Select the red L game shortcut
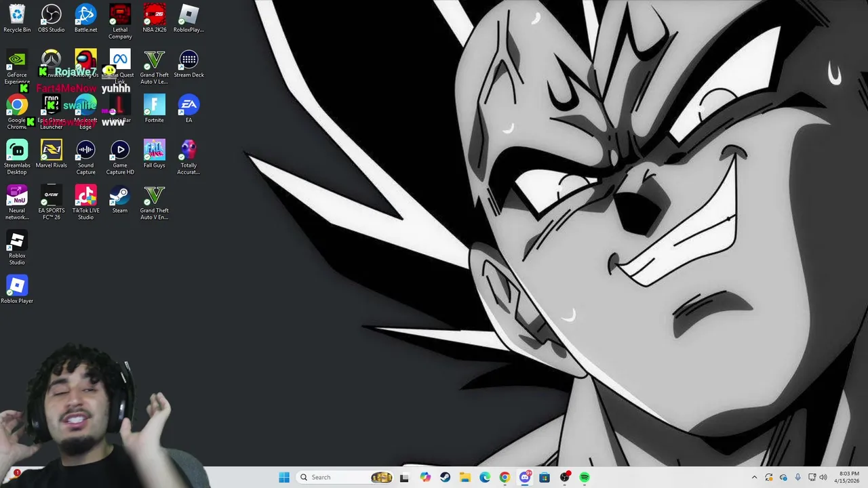868x488 pixels. pos(120,109)
